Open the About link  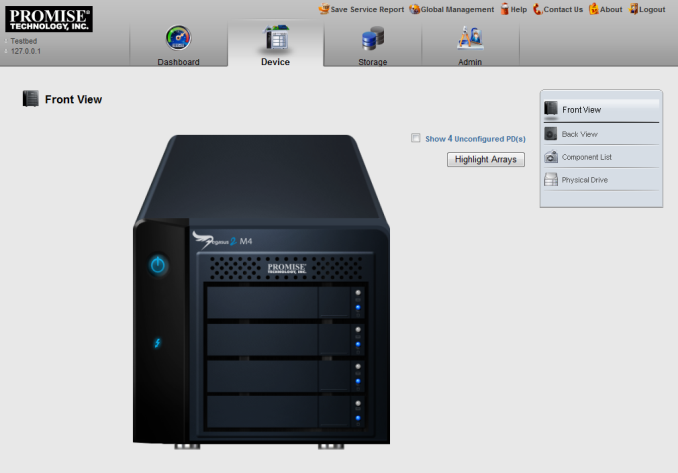point(611,10)
